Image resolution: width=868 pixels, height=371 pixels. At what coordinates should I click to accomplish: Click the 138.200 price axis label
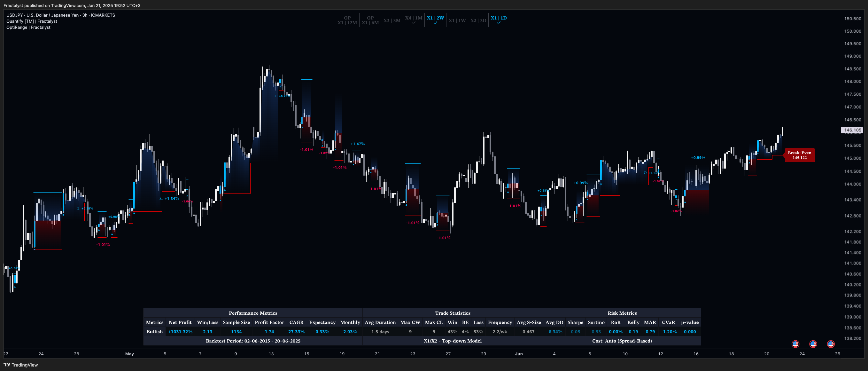pyautogui.click(x=853, y=338)
